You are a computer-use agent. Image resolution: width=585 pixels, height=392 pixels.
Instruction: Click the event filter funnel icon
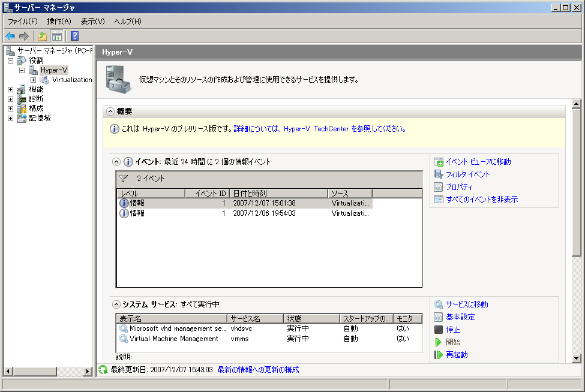point(124,179)
